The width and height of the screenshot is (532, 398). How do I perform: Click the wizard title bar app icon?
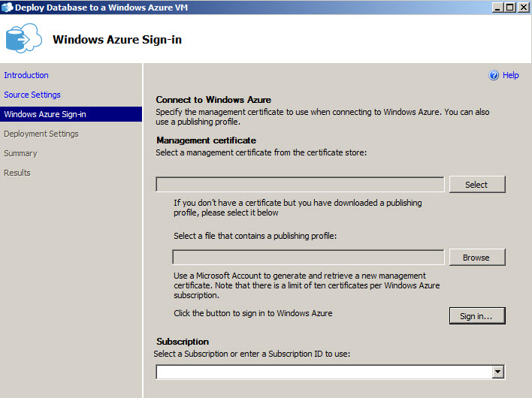pyautogui.click(x=7, y=7)
